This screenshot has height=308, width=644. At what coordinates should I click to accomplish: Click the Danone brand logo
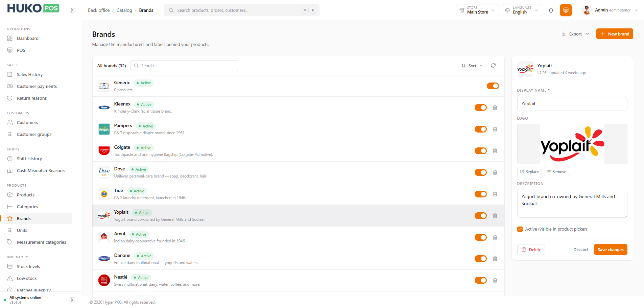pyautogui.click(x=104, y=259)
